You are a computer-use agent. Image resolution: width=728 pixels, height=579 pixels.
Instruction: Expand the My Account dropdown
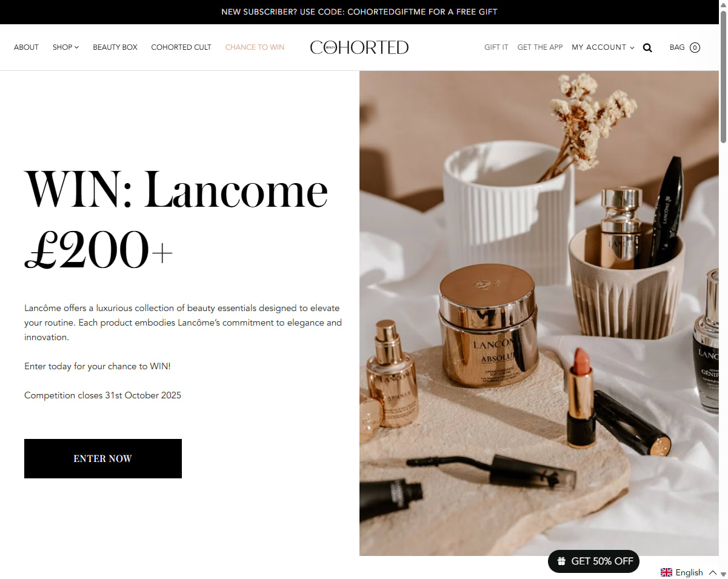click(603, 47)
